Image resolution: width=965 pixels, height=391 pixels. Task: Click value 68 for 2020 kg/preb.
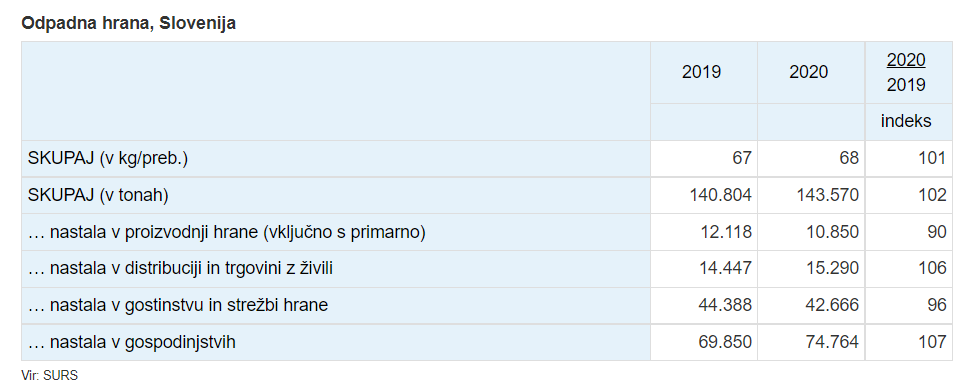click(849, 158)
